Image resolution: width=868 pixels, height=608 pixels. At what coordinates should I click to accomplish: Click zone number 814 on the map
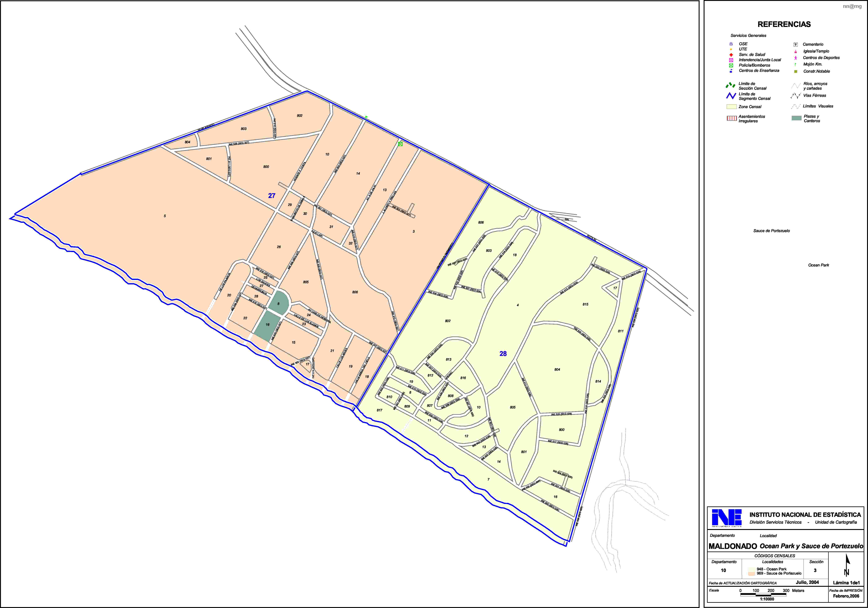[598, 381]
